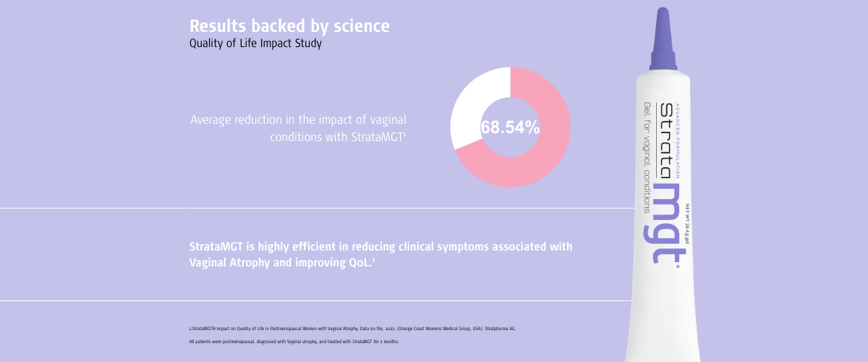
Task: Click the white segment of the donut chart
Action: click(x=470, y=109)
